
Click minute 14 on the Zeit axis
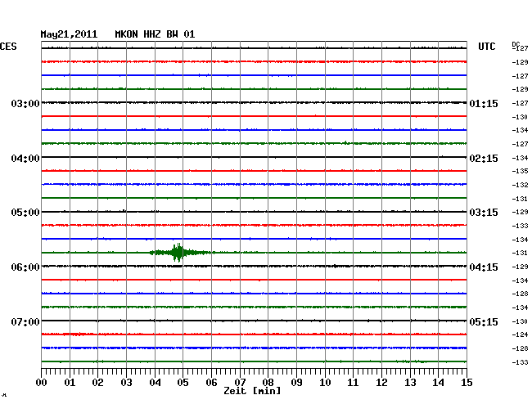pyautogui.click(x=438, y=382)
